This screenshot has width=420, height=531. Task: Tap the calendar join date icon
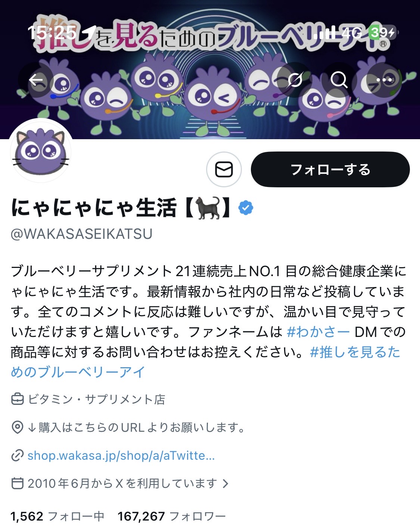tap(17, 484)
